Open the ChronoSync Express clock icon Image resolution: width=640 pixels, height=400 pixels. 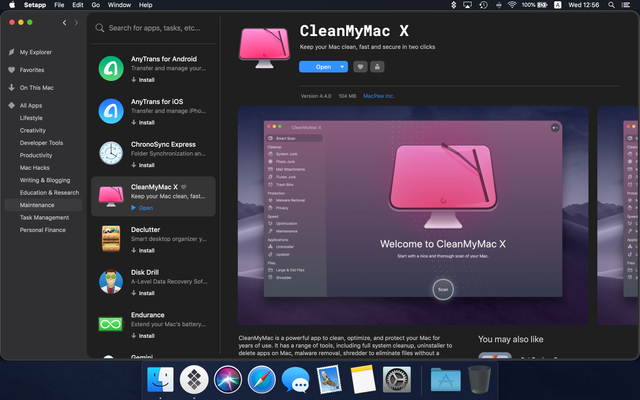click(x=111, y=153)
